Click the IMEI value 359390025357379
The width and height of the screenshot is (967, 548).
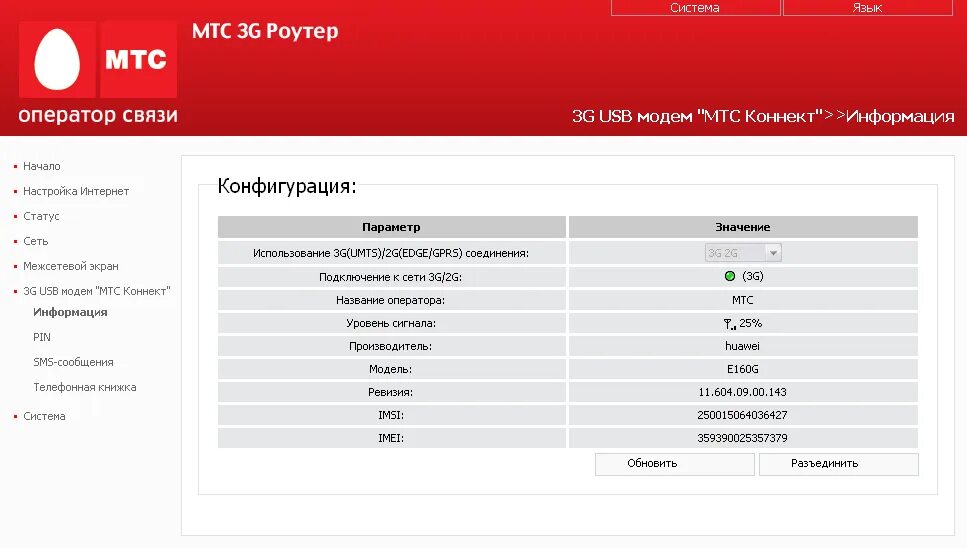click(743, 438)
